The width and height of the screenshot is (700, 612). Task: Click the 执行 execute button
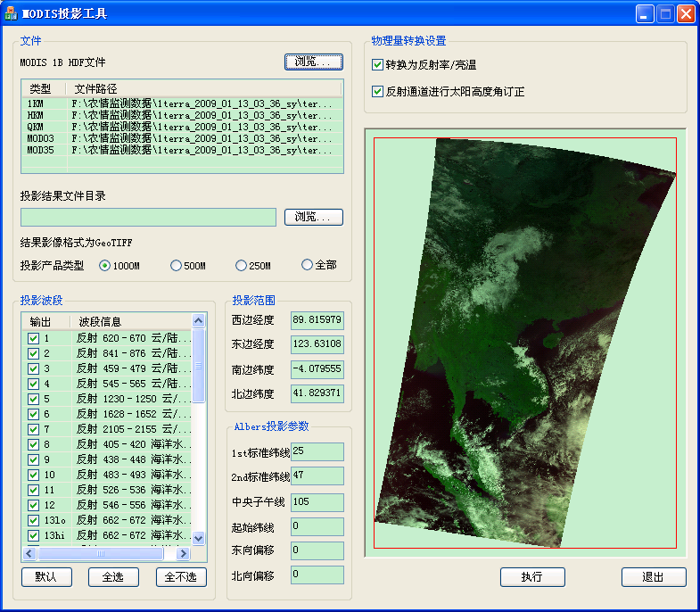pyautogui.click(x=532, y=576)
